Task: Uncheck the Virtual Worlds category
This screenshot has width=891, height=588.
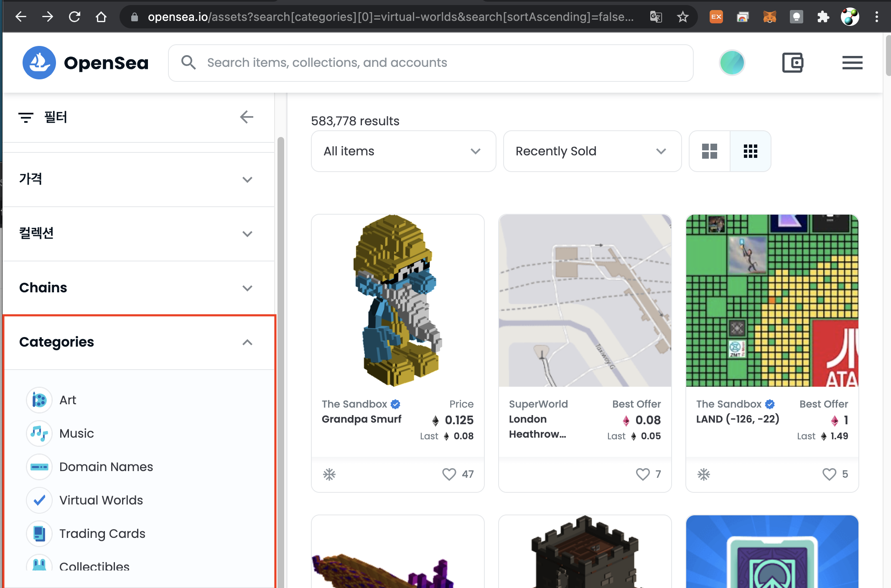Action: (40, 500)
